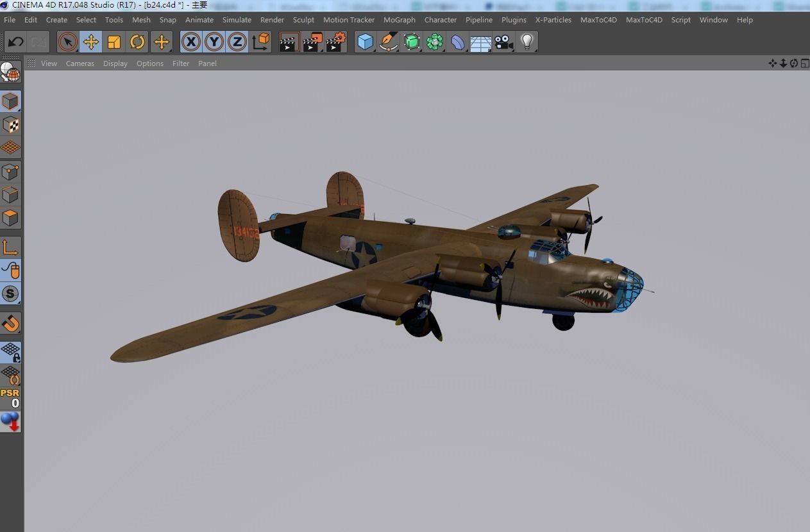Image resolution: width=810 pixels, height=532 pixels.
Task: Enable Snap with the magnet icon
Action: [x=10, y=323]
